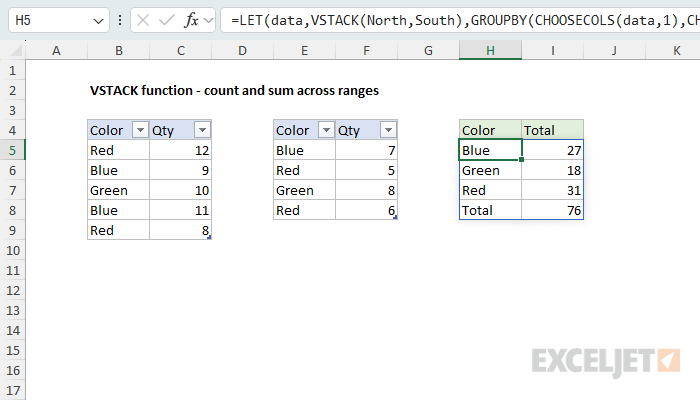Screen dimensions: 700x400
Task: Select cell I5 with value 27
Action: 553,150
